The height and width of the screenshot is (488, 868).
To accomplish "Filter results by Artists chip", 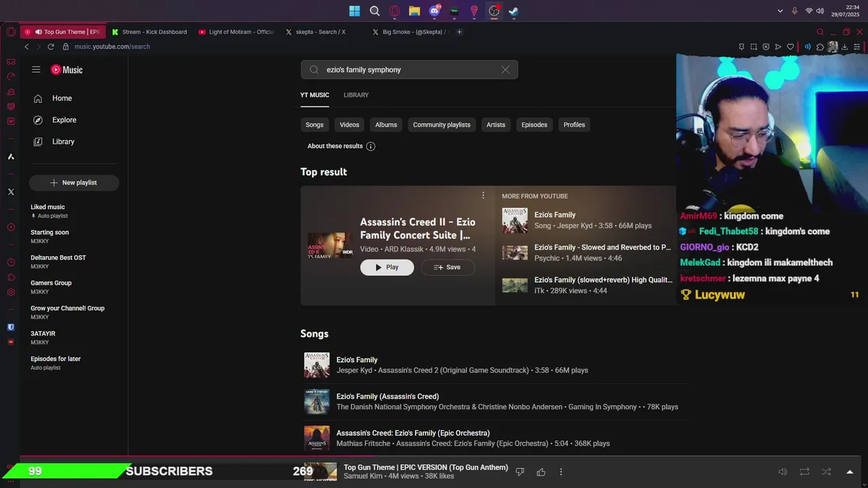I will tap(496, 125).
